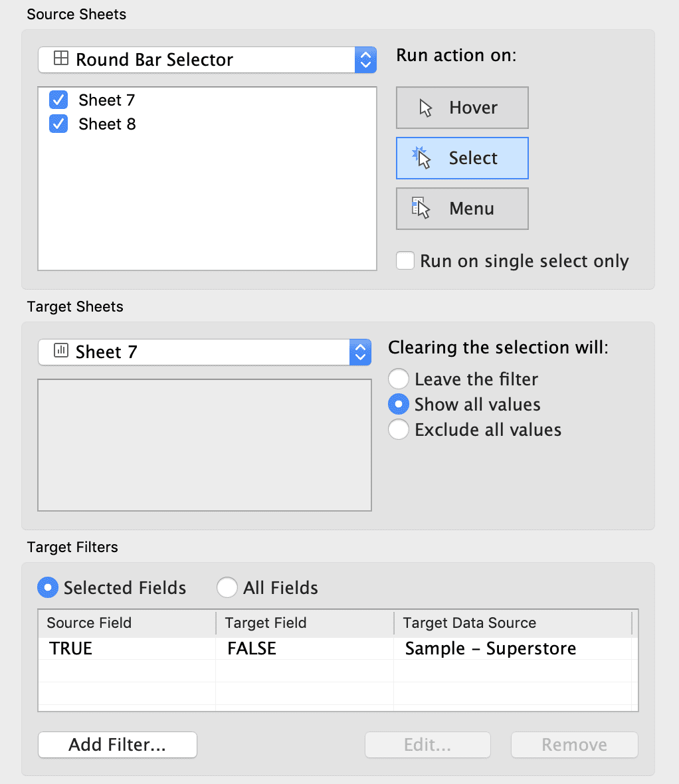Select the Selected Fields radio option
Image resolution: width=679 pixels, height=784 pixels.
48,587
